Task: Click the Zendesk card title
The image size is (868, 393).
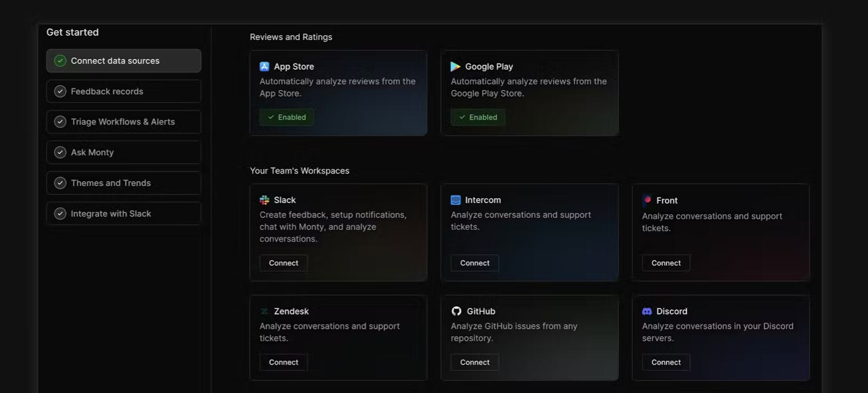Action: click(291, 311)
